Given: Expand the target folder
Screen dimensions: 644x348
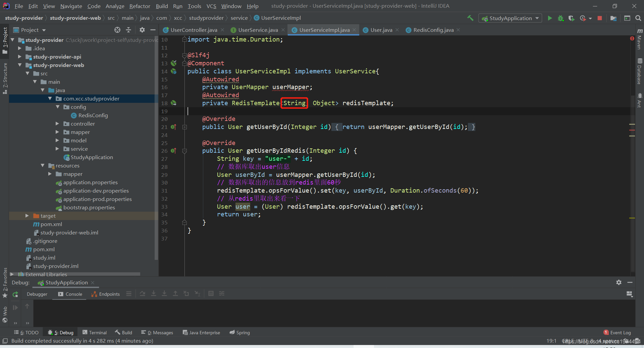Looking at the screenshot, I should coord(27,216).
